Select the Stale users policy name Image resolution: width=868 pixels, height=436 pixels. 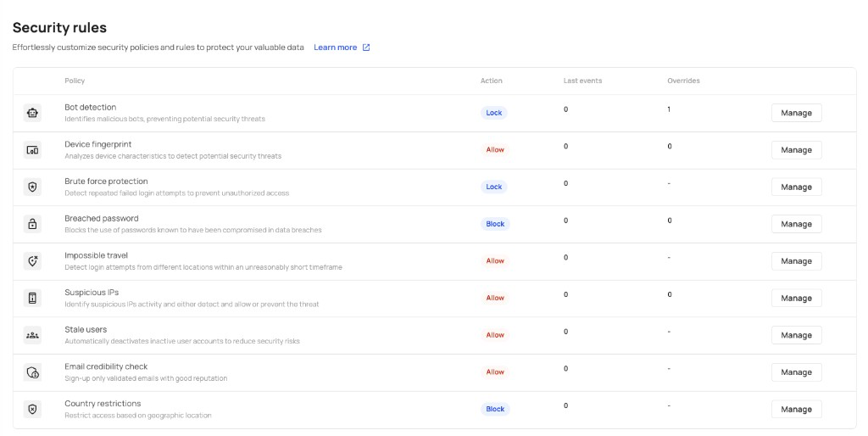coord(86,330)
